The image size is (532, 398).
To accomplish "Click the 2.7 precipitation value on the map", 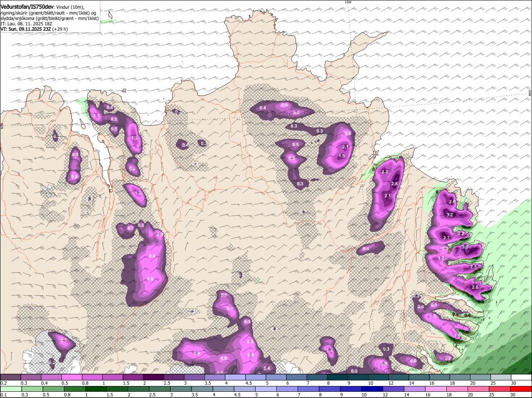I will pyautogui.click(x=446, y=238).
